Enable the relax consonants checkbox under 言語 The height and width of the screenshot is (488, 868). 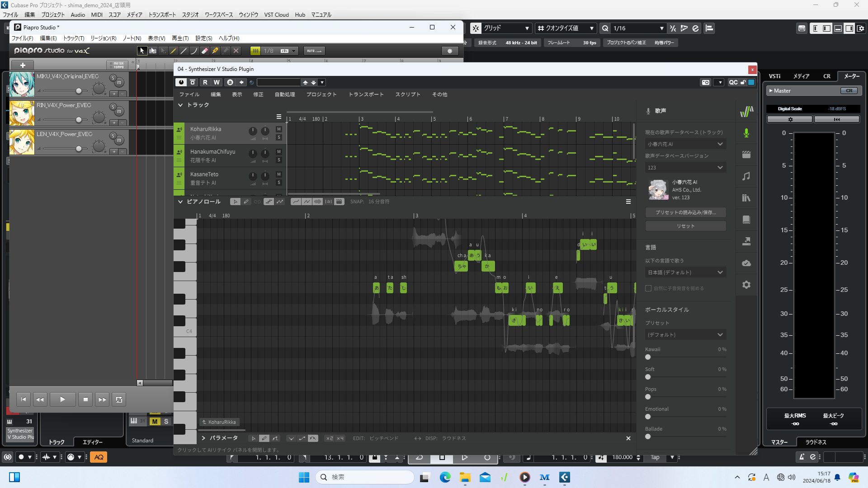pos(648,288)
